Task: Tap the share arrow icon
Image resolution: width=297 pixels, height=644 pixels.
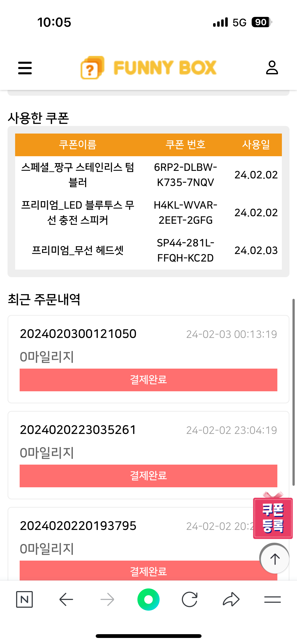Action: point(231,599)
